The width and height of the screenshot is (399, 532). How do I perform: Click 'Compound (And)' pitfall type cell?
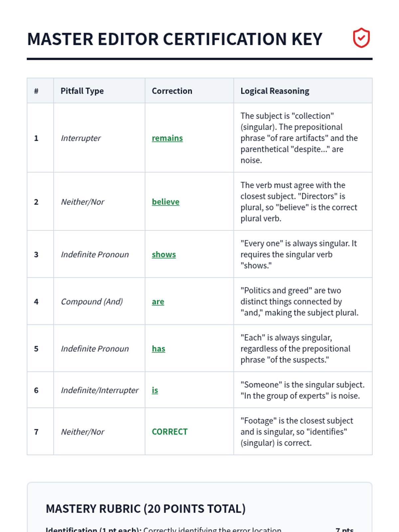tap(92, 302)
